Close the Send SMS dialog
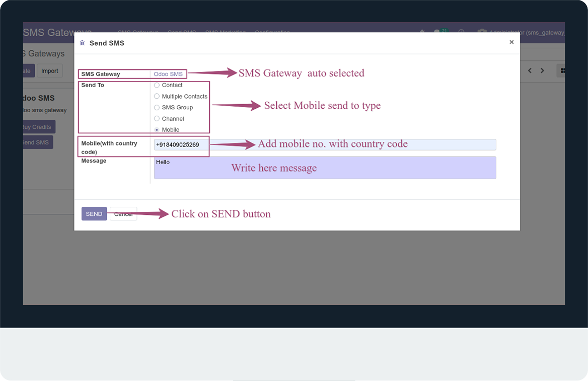The image size is (588, 381). [511, 42]
